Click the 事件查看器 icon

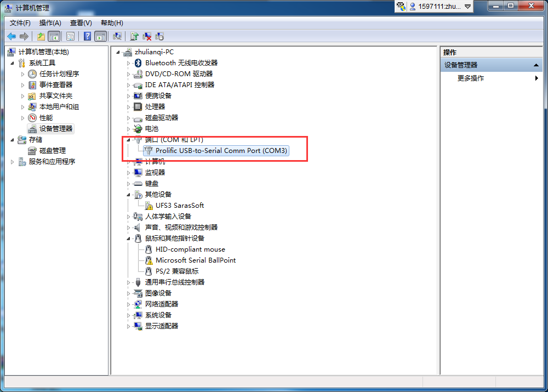(32, 85)
